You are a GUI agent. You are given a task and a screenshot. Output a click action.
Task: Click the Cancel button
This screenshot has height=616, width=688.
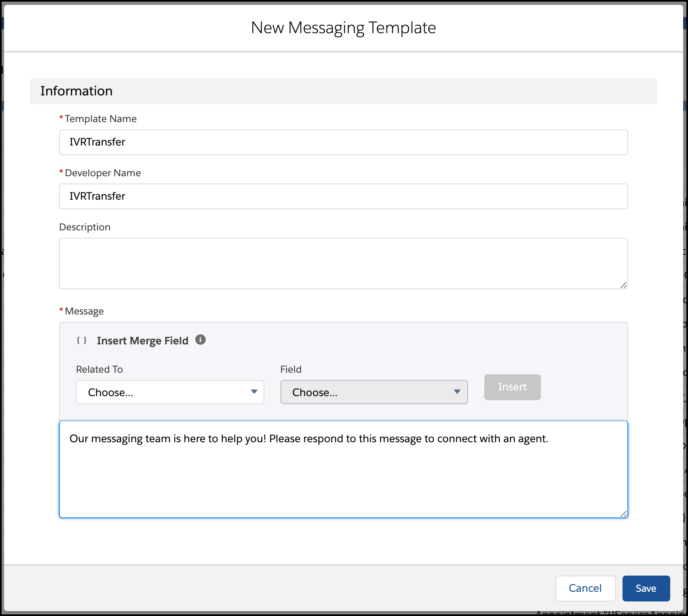pos(585,588)
